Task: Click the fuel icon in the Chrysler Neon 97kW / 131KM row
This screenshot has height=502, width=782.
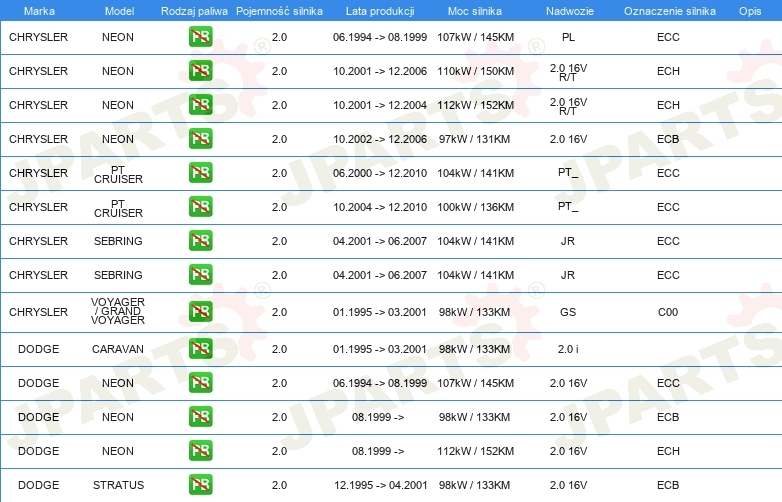Action: [x=200, y=139]
